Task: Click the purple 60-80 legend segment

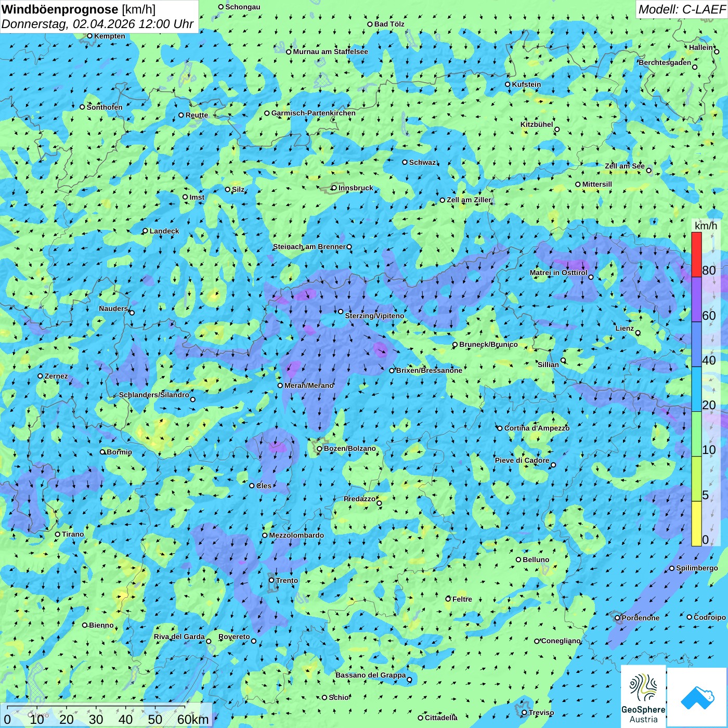Action: (696, 300)
